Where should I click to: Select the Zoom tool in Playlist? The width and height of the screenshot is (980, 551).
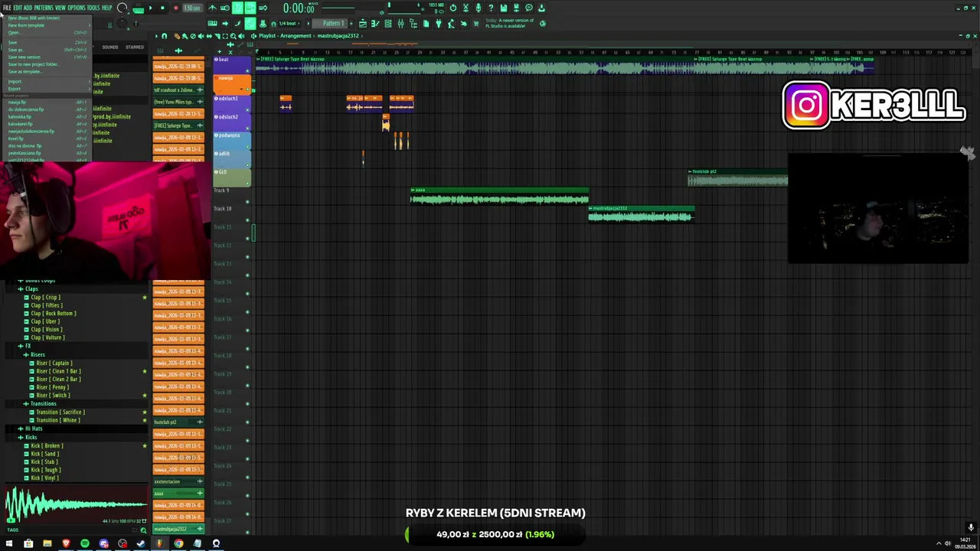pos(233,36)
